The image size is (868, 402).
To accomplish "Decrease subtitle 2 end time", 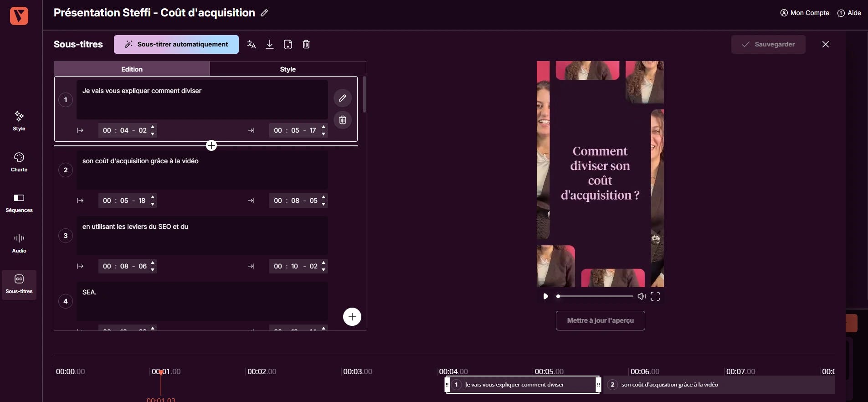I will click(324, 204).
